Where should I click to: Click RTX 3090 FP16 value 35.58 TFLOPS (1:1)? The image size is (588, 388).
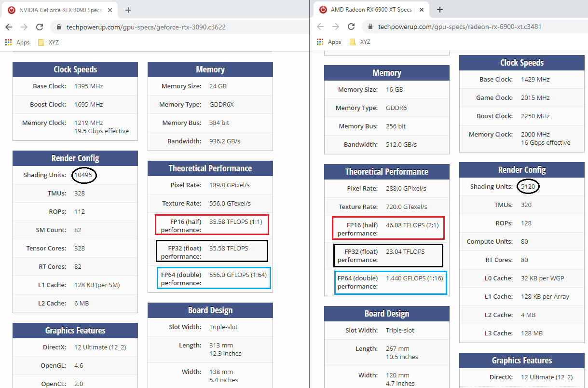tap(237, 222)
